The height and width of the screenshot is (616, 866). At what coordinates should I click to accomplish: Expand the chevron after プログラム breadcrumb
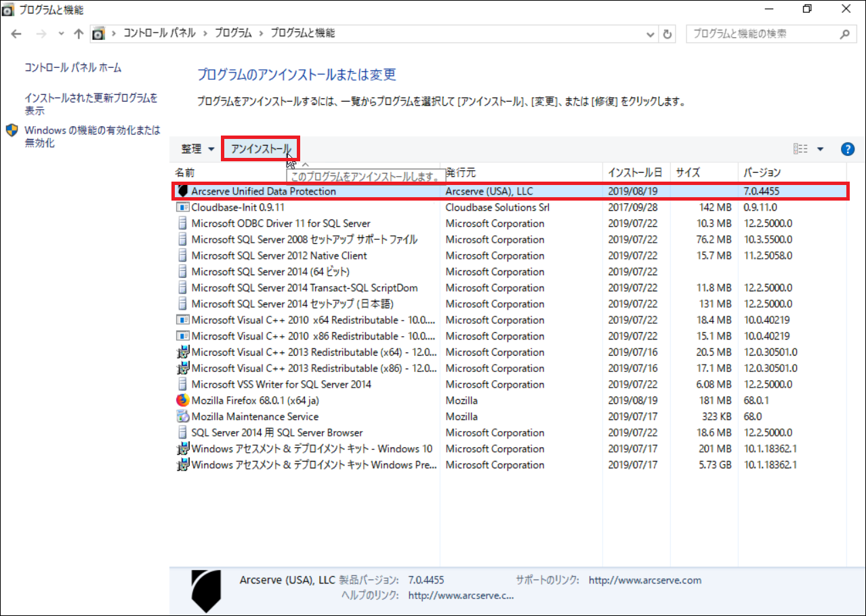point(261,33)
